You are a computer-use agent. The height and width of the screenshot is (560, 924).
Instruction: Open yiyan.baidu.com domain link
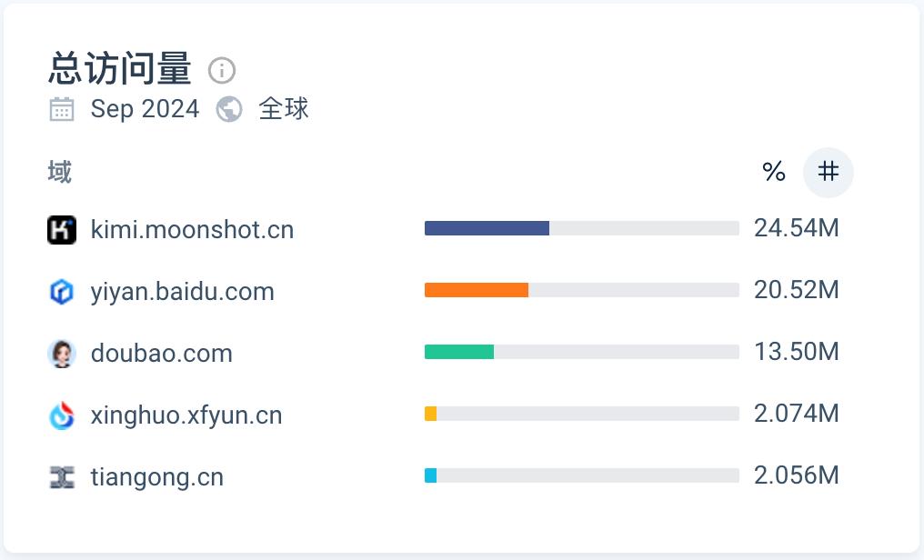click(x=182, y=292)
